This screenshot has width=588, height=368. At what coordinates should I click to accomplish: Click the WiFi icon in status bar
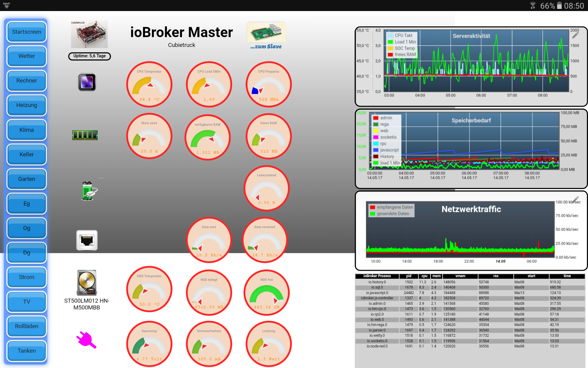(x=533, y=6)
